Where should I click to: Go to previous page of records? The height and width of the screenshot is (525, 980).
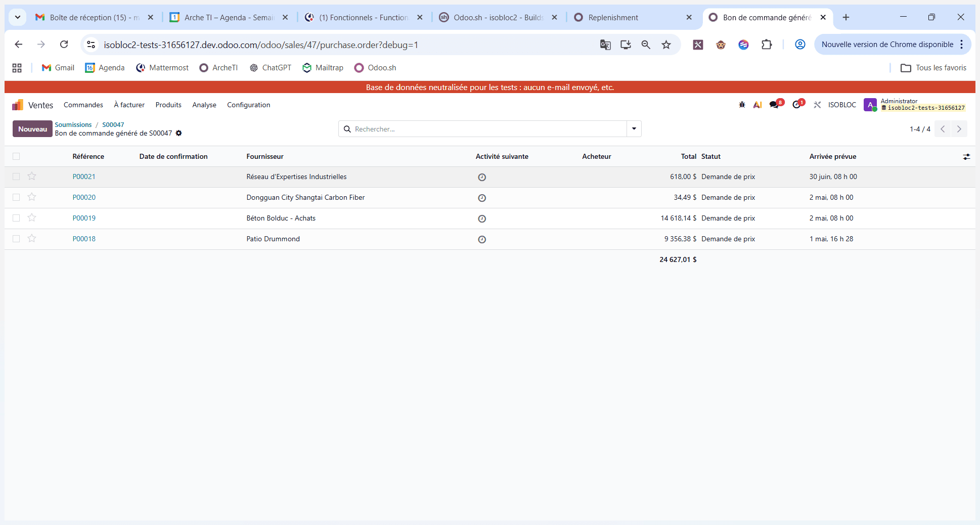click(x=943, y=129)
